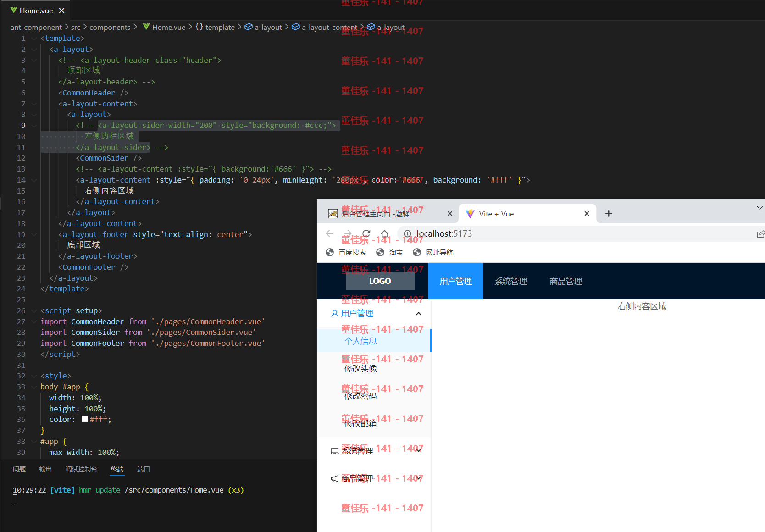Click the a-layout-content breadcrumb cube icon
Image resolution: width=765 pixels, height=532 pixels.
click(296, 27)
